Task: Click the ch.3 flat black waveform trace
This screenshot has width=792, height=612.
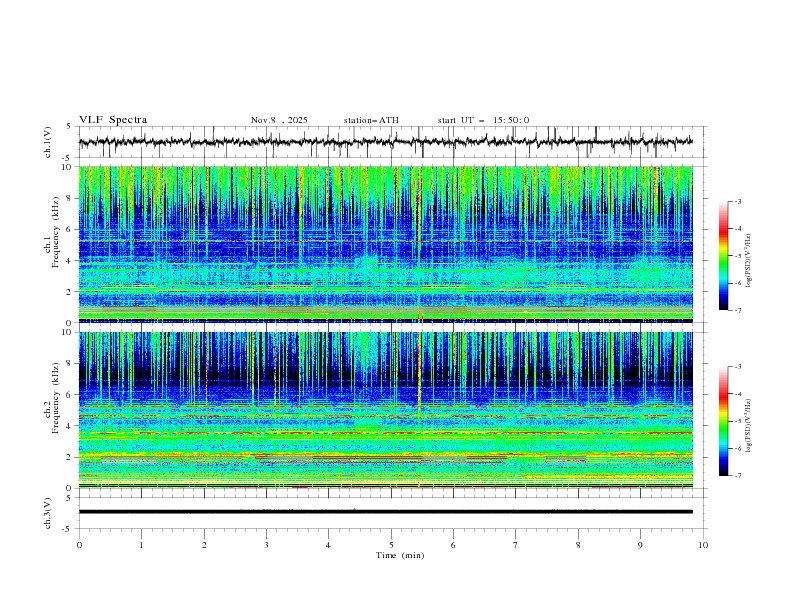Action: click(386, 512)
